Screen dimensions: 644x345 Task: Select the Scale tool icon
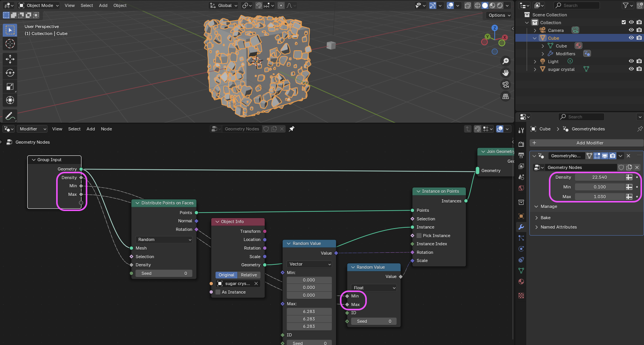tap(10, 86)
